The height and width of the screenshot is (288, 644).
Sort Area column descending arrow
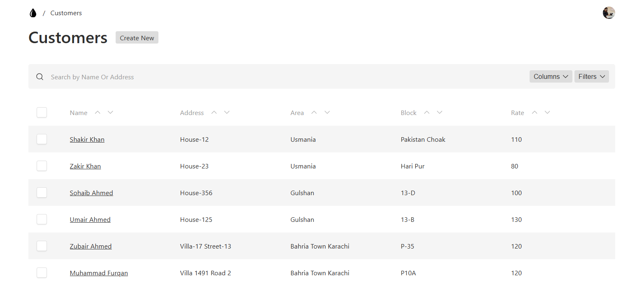pyautogui.click(x=327, y=113)
